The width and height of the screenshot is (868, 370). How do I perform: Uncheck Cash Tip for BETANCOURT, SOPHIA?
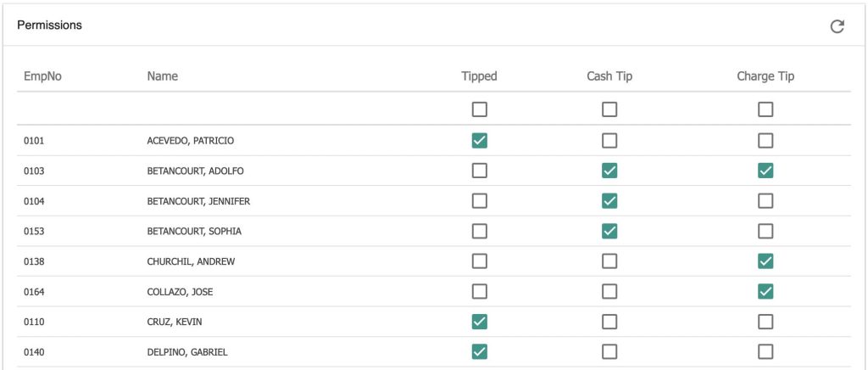click(x=609, y=231)
